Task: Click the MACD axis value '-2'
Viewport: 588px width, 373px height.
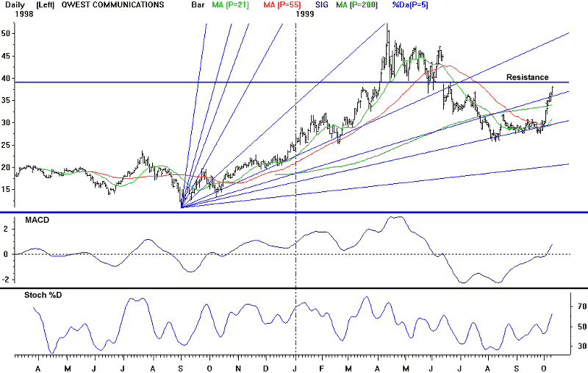Action: (5, 280)
